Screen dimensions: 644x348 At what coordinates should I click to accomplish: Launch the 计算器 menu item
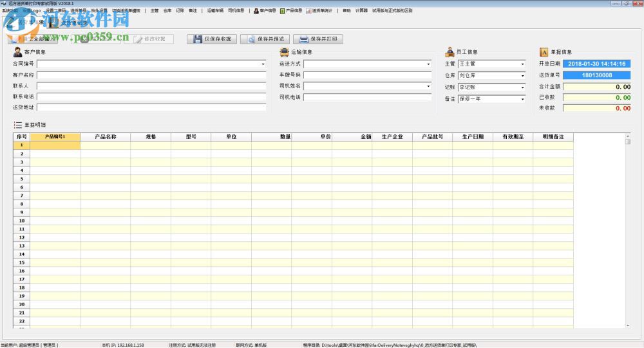[361, 11]
